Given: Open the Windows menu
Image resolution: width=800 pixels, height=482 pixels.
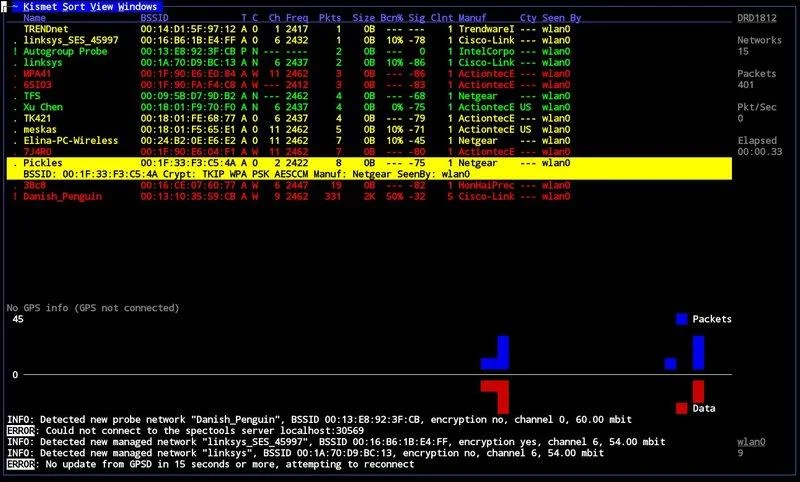Looking at the screenshot, I should [137, 7].
